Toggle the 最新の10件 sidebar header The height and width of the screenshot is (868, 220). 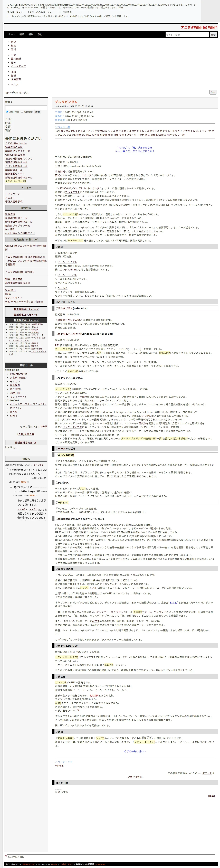click(x=26, y=365)
